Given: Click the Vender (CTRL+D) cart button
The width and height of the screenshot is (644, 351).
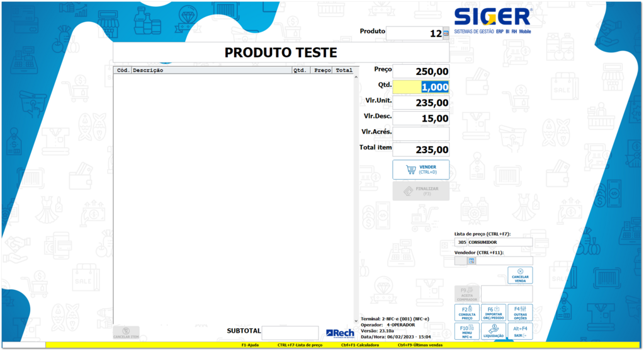Looking at the screenshot, I should (421, 170).
